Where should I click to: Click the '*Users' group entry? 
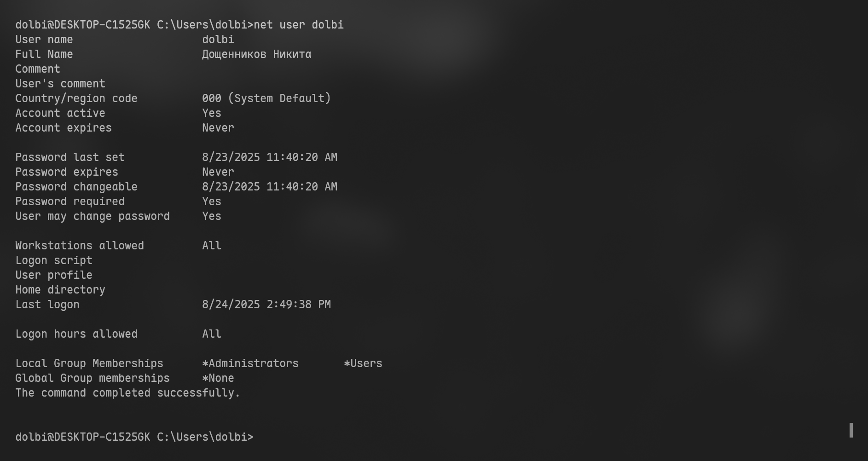click(363, 363)
